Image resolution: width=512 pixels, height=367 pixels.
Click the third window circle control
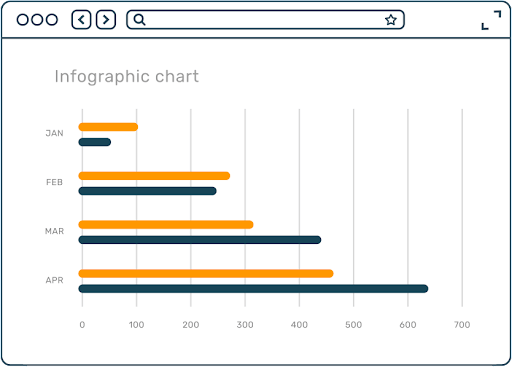pyautogui.click(x=52, y=20)
